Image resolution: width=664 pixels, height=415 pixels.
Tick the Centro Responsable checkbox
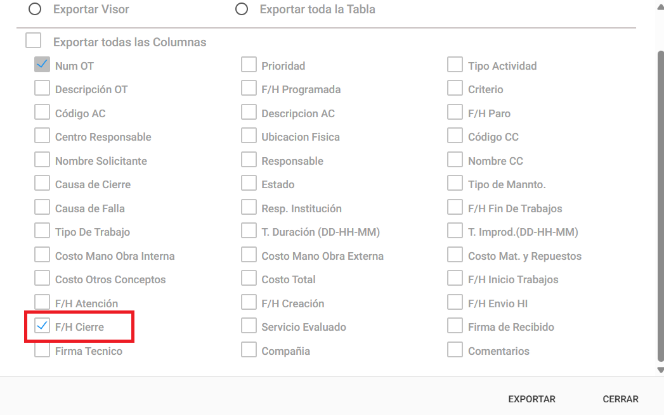(x=42, y=136)
